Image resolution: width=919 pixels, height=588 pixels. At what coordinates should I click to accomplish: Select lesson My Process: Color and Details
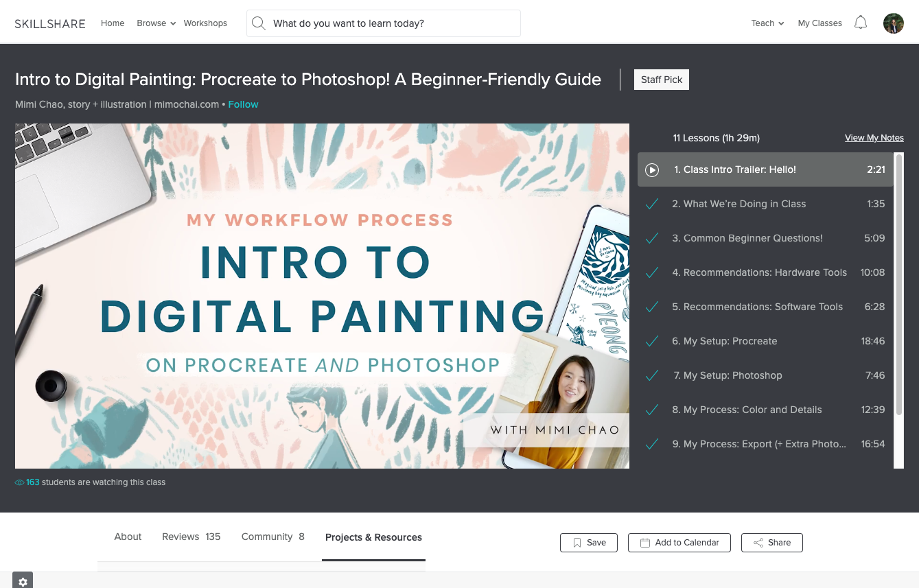[765, 410]
